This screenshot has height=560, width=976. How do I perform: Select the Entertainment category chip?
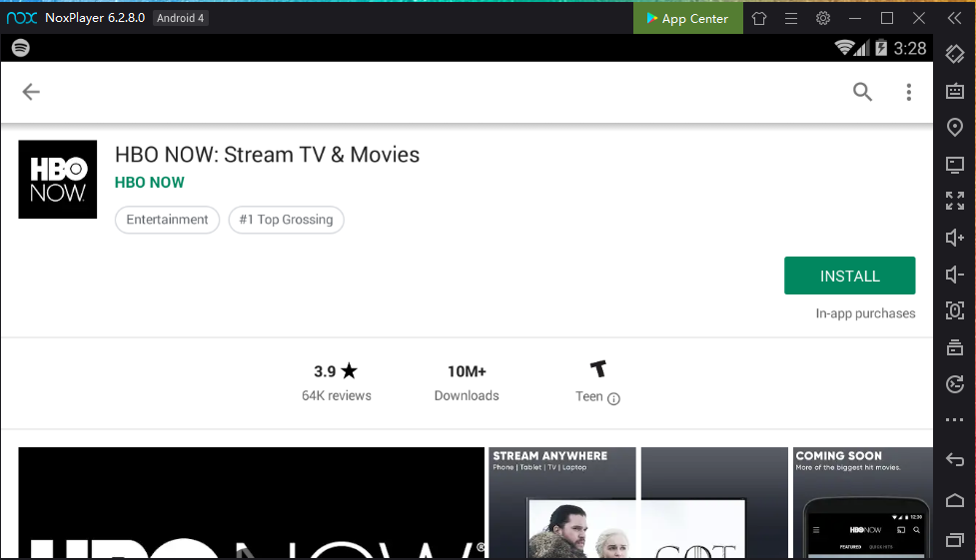(x=168, y=220)
